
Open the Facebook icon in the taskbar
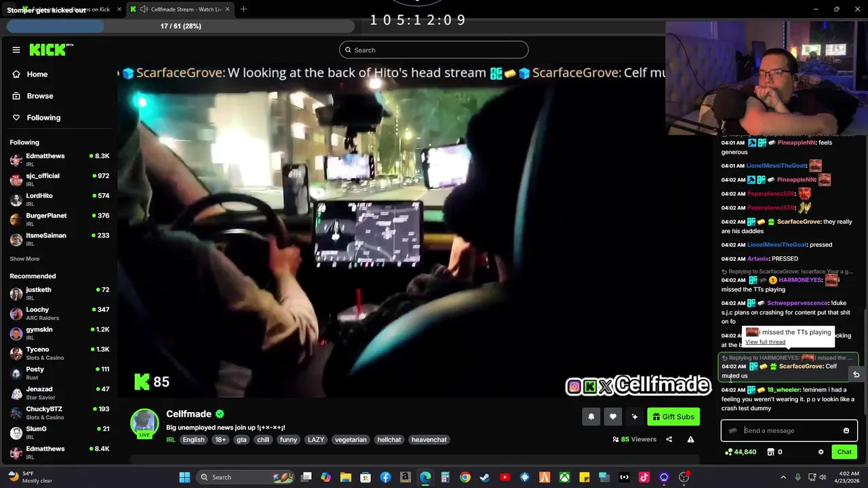pos(385,477)
